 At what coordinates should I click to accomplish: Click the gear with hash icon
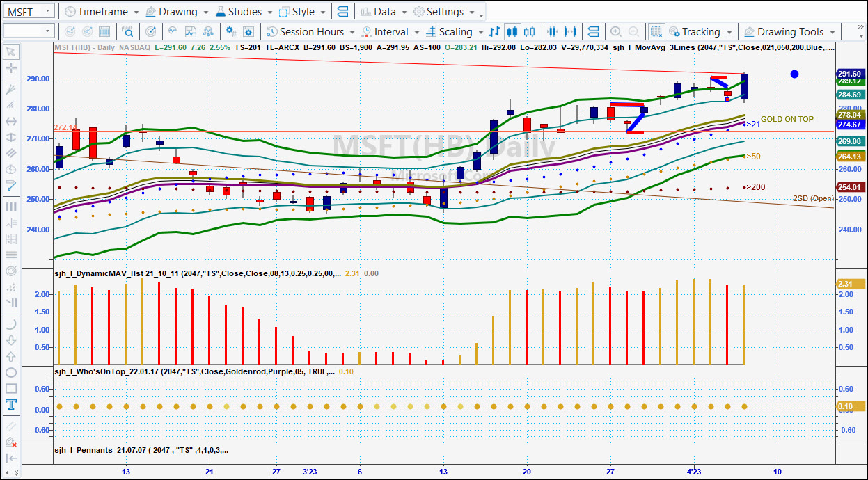[231, 31]
